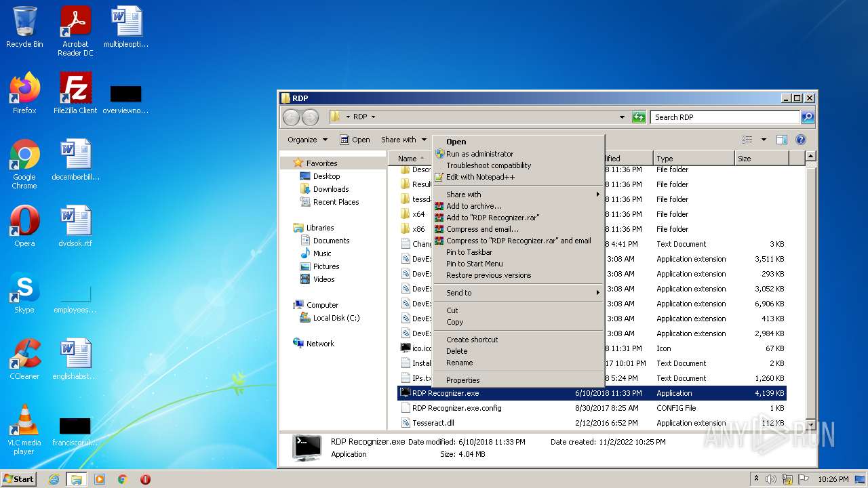Open decemberbill document on desktop

pos(75,160)
